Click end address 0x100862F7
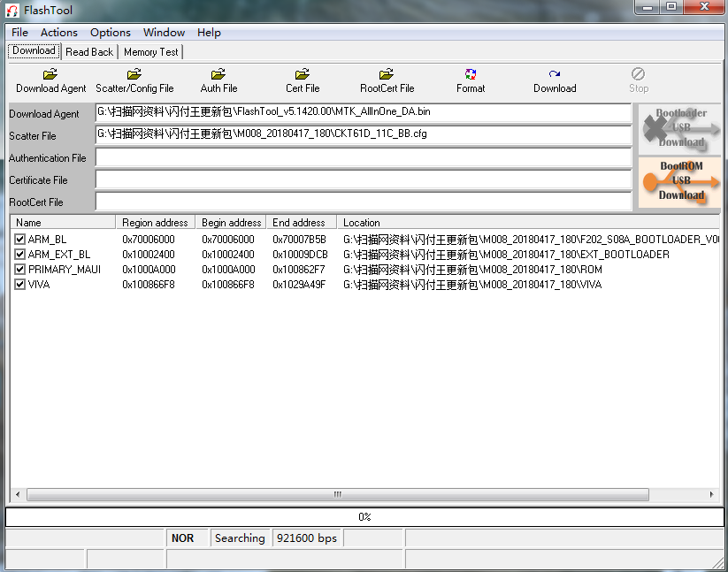 299,269
